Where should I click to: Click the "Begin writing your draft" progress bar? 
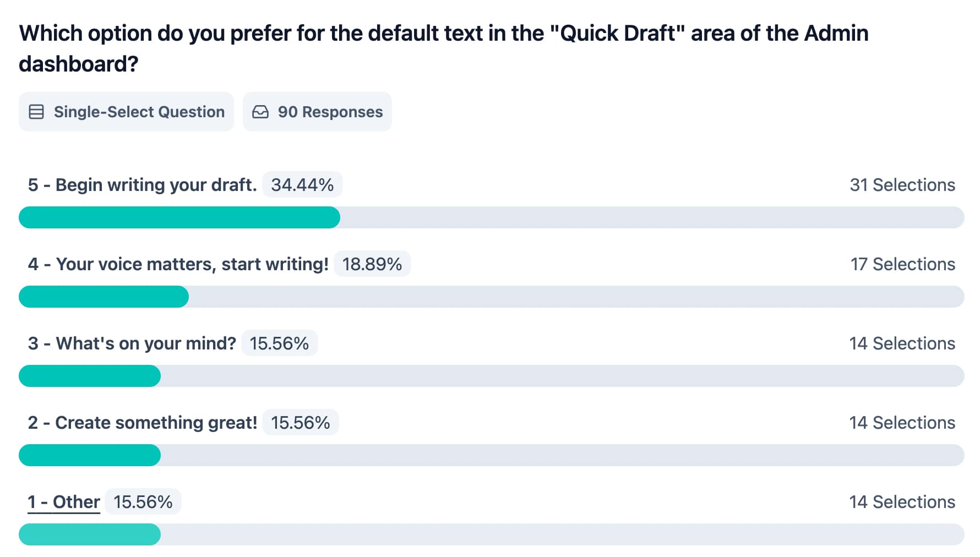click(x=491, y=217)
